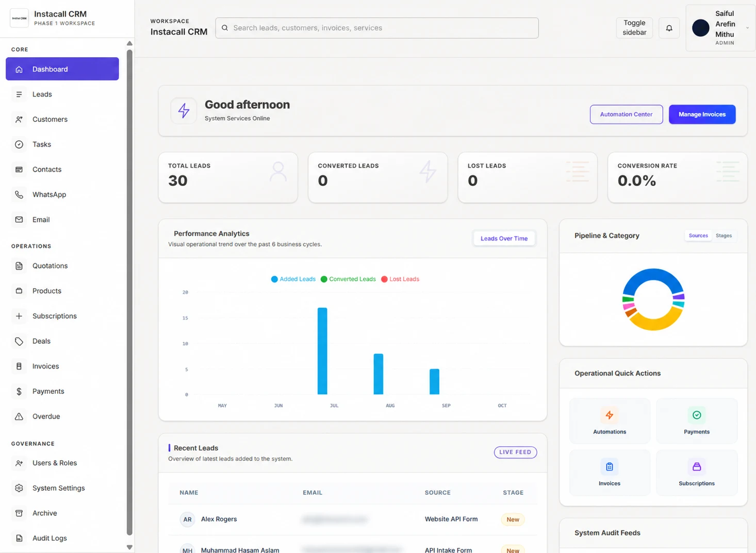This screenshot has height=553, width=756.
Task: Switch to the Stages tab
Action: [724, 236]
